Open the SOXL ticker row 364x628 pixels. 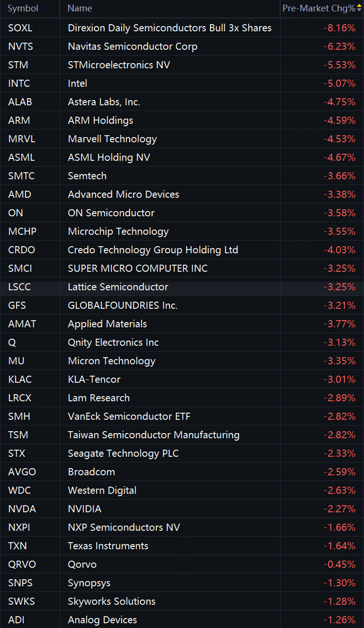[182, 28]
